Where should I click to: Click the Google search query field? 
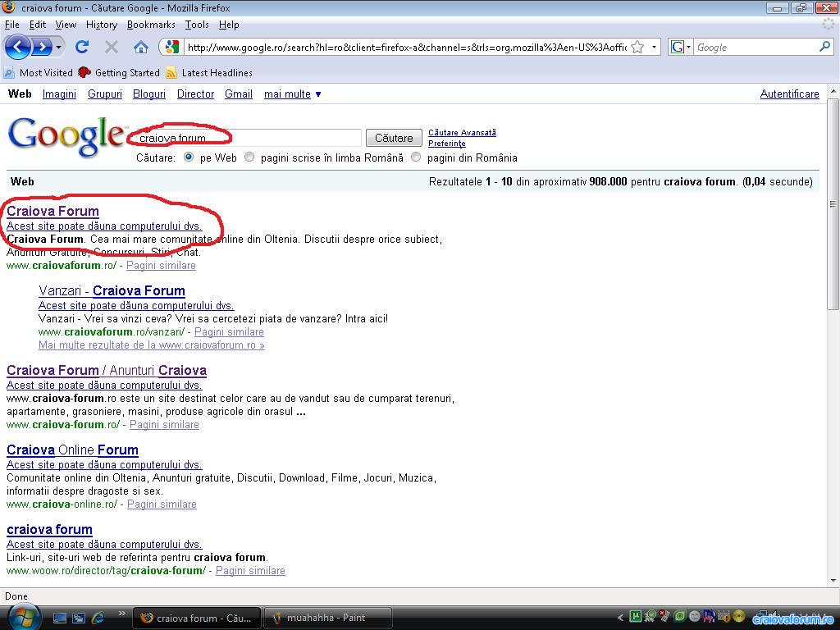[248, 138]
